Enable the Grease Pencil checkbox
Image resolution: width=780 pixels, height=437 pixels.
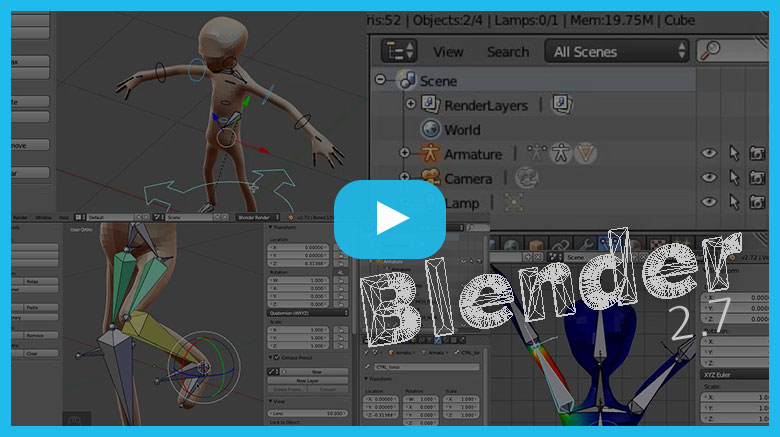pyautogui.click(x=277, y=357)
